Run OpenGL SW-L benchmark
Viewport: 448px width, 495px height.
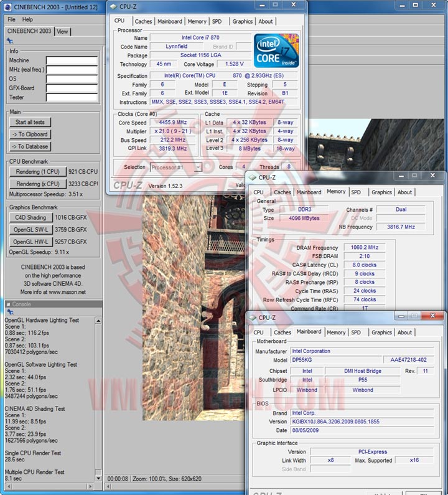pyautogui.click(x=30, y=230)
